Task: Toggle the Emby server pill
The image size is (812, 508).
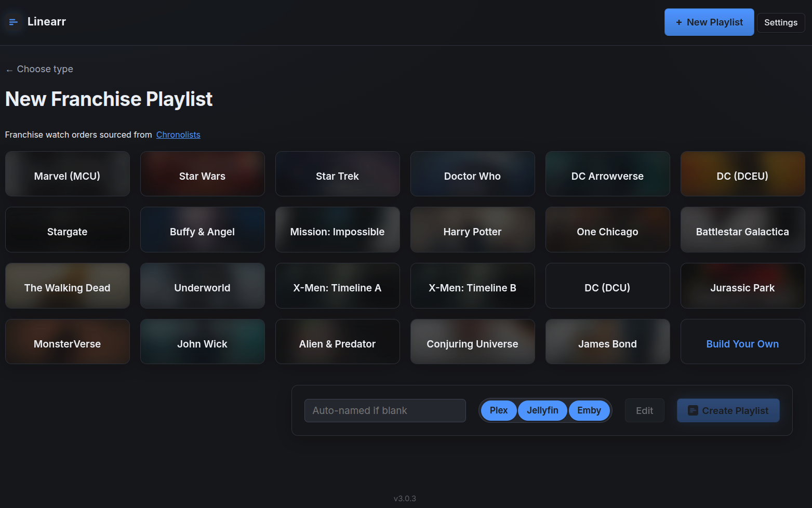Action: pyautogui.click(x=589, y=410)
